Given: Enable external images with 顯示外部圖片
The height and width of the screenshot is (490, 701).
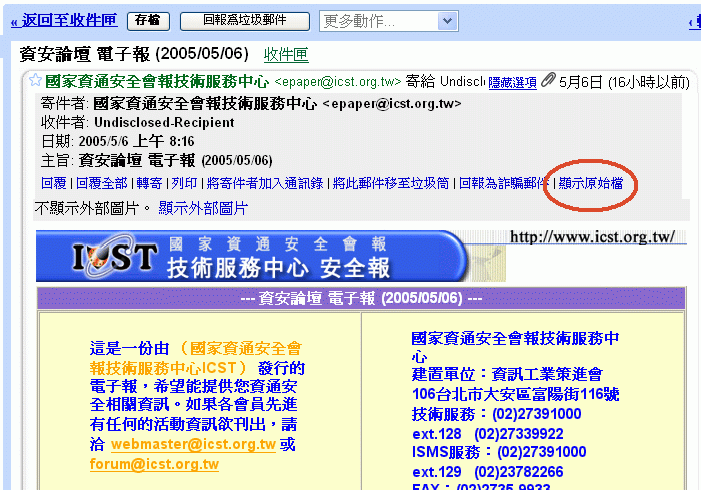Looking at the screenshot, I should pyautogui.click(x=203, y=208).
